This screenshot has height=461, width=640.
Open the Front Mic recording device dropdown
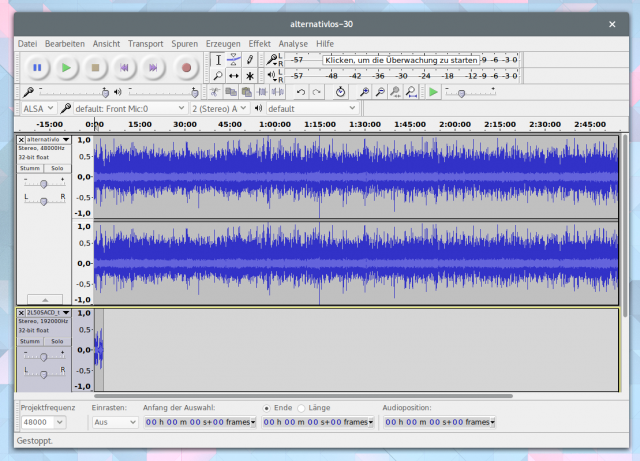[130, 109]
